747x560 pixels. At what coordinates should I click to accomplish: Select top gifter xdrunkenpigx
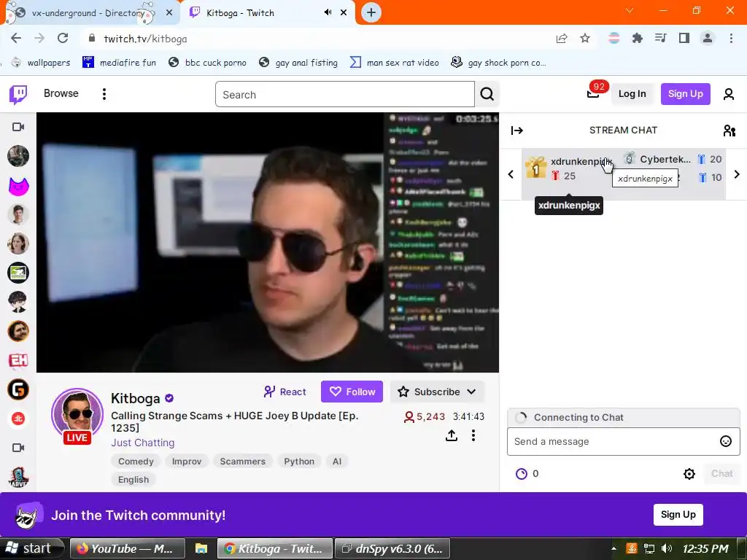click(x=569, y=168)
